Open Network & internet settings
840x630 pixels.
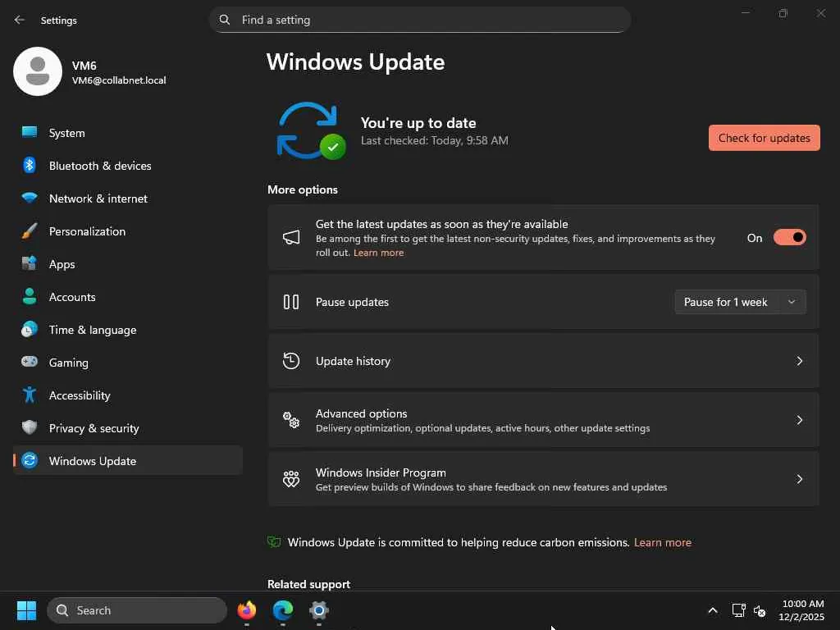[98, 199]
